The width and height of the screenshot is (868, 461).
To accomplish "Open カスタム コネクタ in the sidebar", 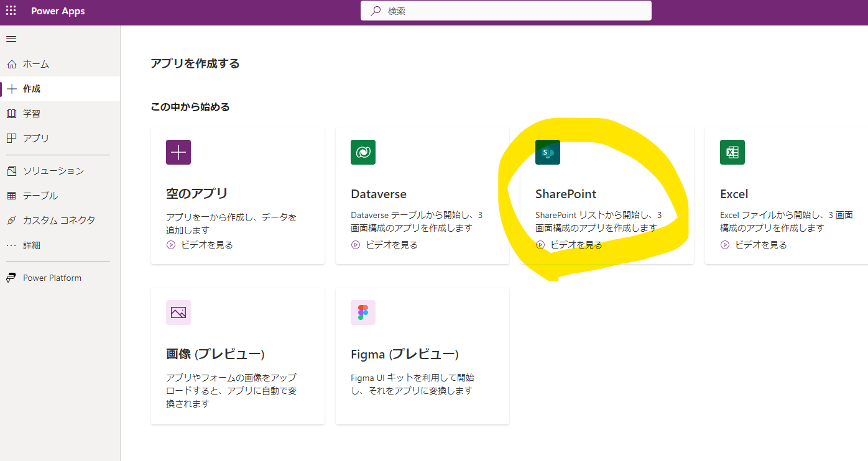I will [60, 221].
